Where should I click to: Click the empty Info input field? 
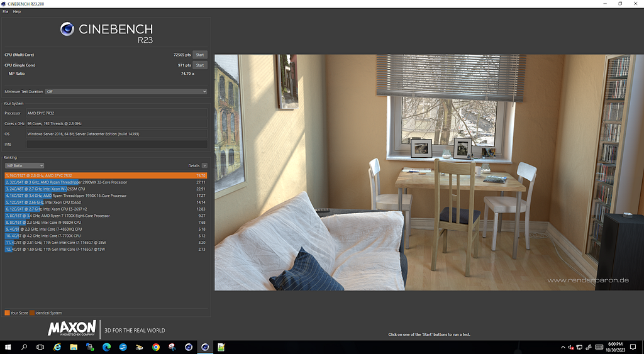[x=117, y=144]
